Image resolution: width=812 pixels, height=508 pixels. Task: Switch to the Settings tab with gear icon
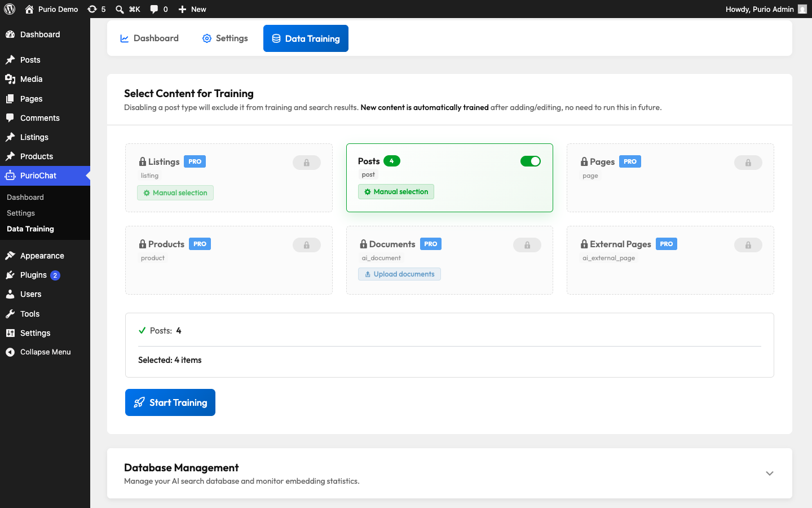coord(225,38)
